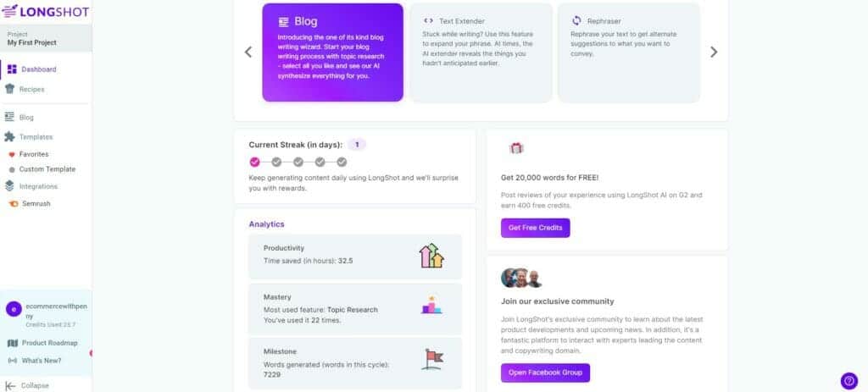Open Recipes chef hat icon
The width and height of the screenshot is (868, 392).
[9, 89]
